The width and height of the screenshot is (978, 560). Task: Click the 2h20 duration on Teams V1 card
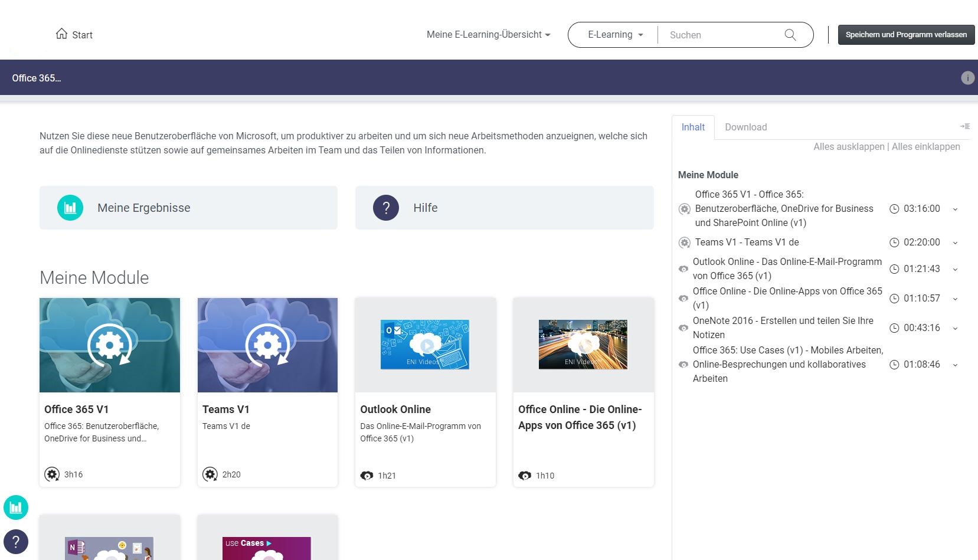tap(231, 474)
